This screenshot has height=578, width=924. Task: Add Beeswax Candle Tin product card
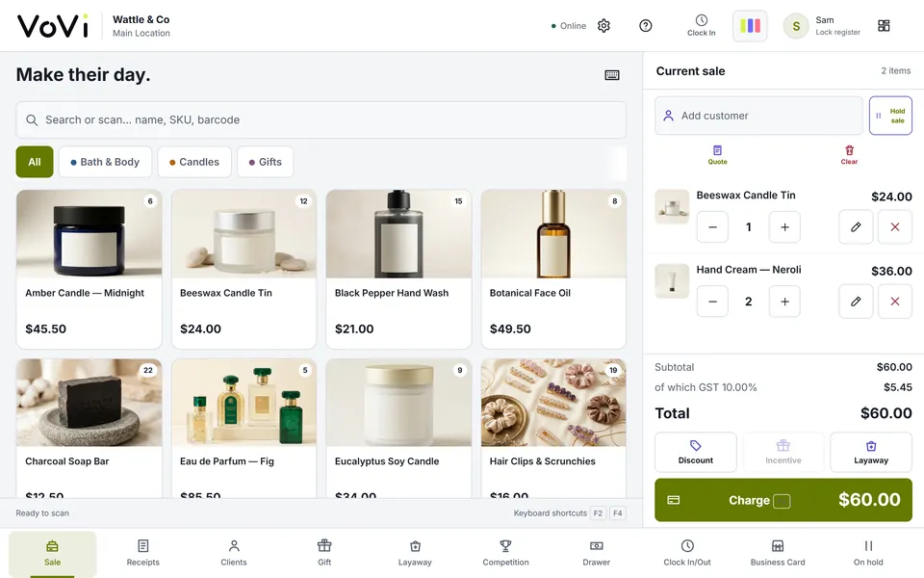(244, 269)
